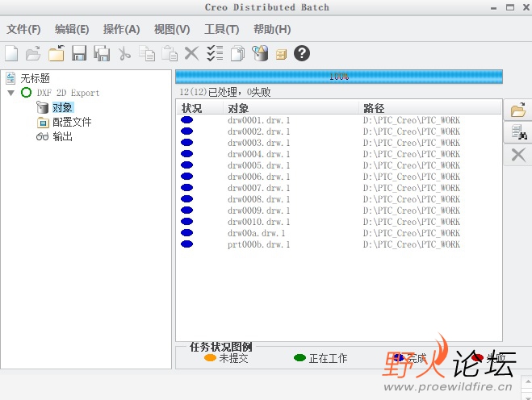Click the remove object X button on right

518,155
